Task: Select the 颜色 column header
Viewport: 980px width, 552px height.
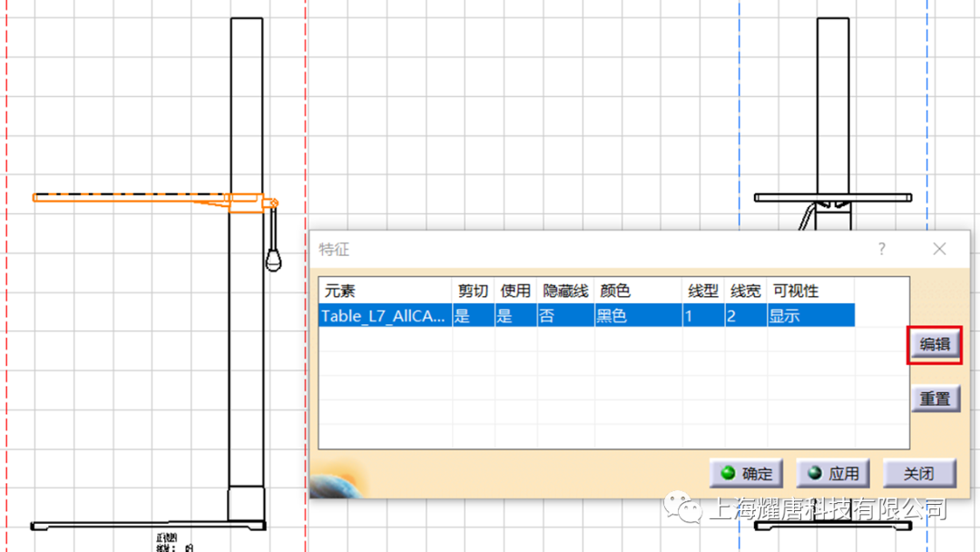Action: [615, 291]
